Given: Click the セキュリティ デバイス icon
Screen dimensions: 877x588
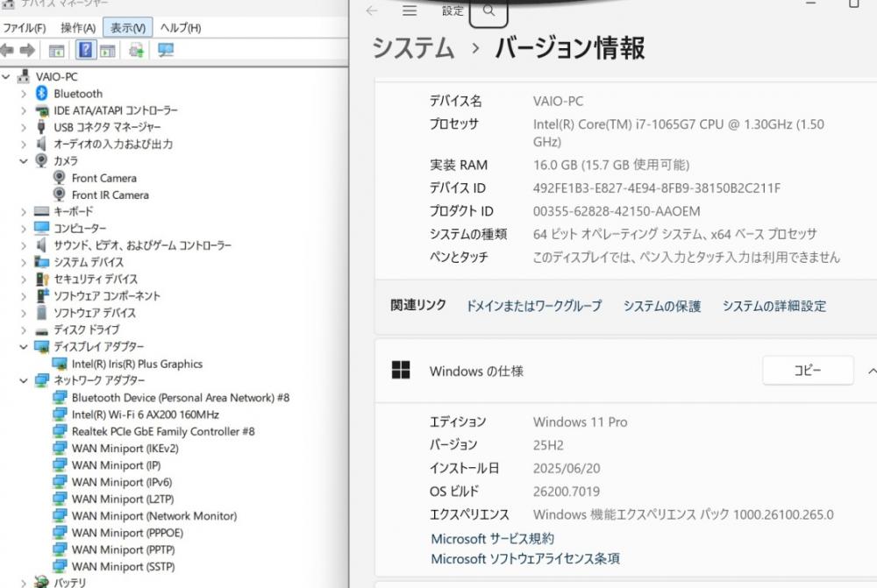Looking at the screenshot, I should coord(42,279).
